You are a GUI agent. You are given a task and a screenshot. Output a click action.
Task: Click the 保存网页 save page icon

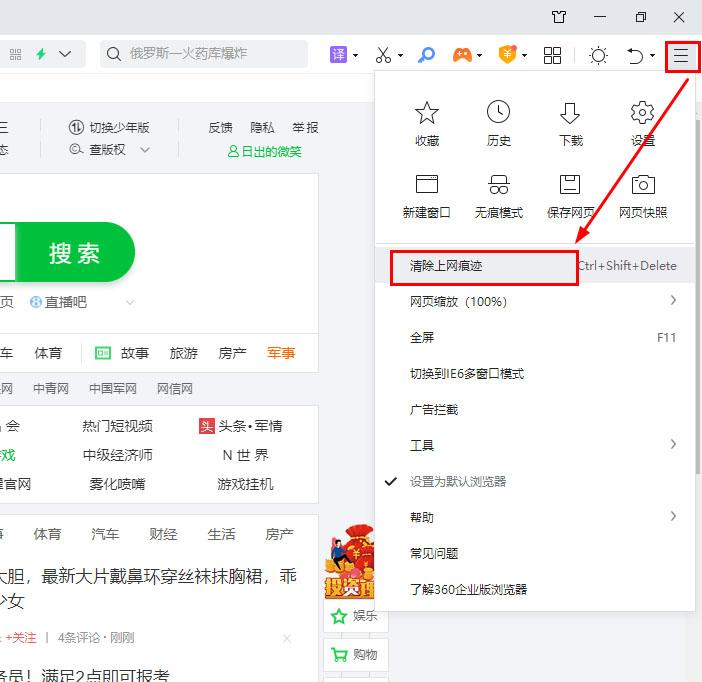(570, 185)
